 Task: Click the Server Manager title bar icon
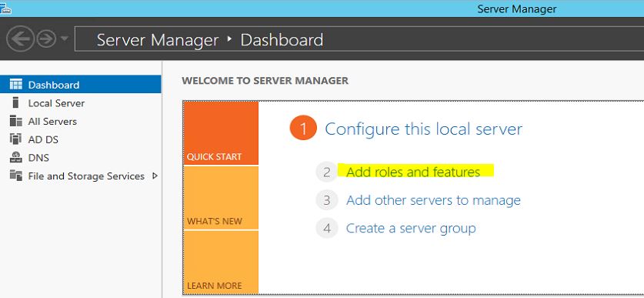click(x=5, y=8)
